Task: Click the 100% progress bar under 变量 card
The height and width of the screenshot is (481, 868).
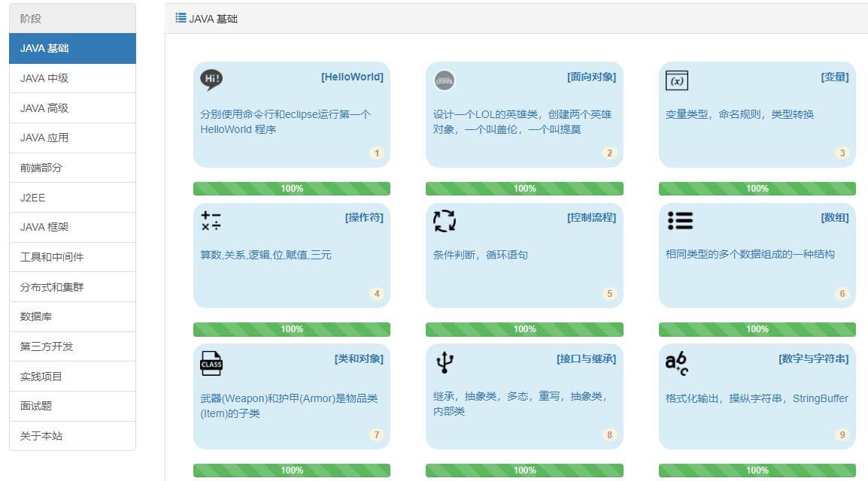Action: tap(757, 189)
